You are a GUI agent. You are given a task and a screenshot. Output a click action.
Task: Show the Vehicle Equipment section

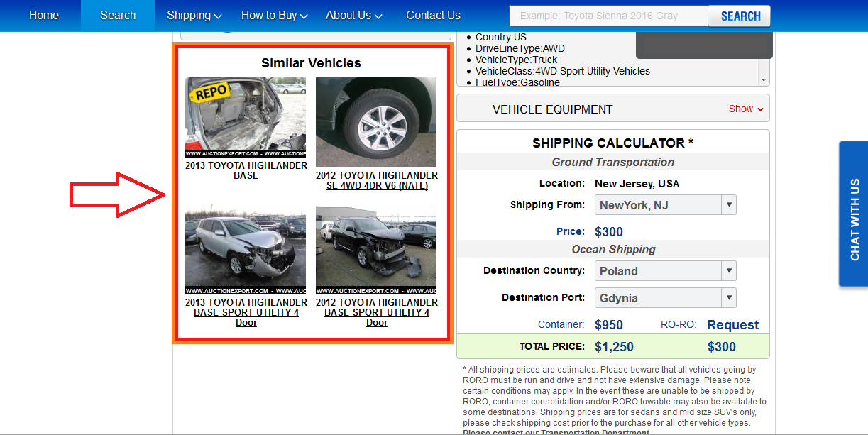point(745,109)
